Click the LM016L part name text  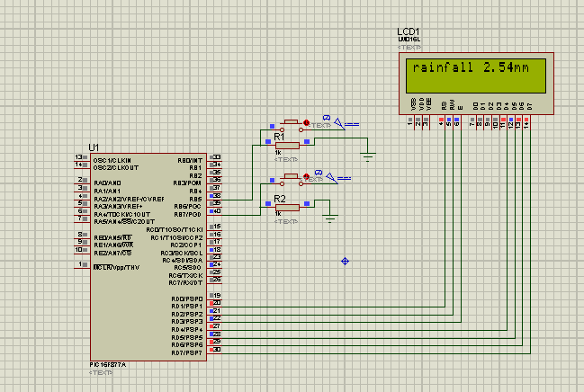(x=409, y=40)
